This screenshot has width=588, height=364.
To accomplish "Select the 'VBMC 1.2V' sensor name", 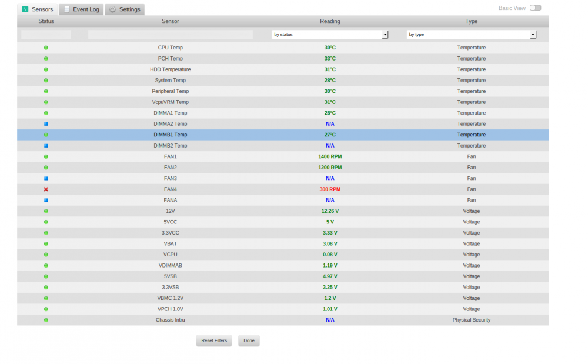I will pos(171,298).
